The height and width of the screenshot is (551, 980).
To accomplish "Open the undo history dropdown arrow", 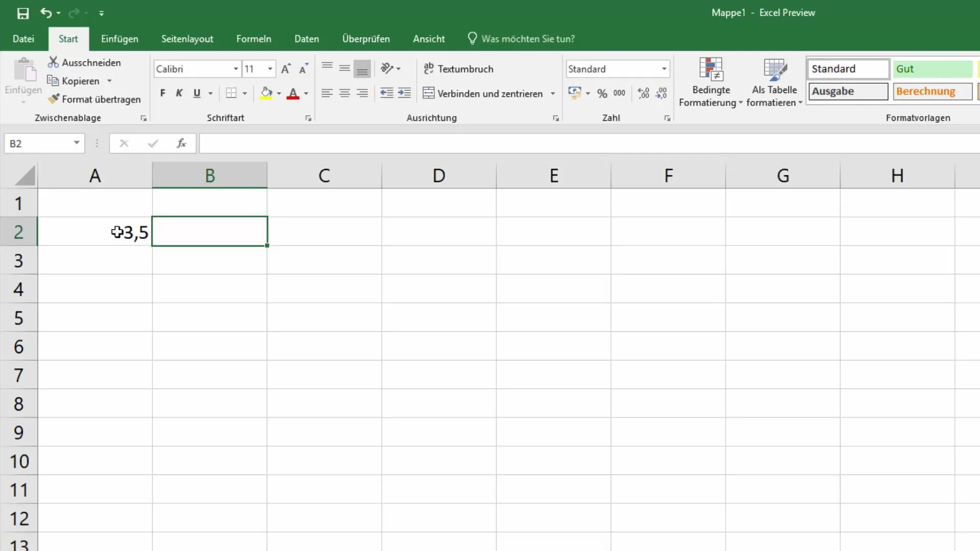I will point(59,13).
